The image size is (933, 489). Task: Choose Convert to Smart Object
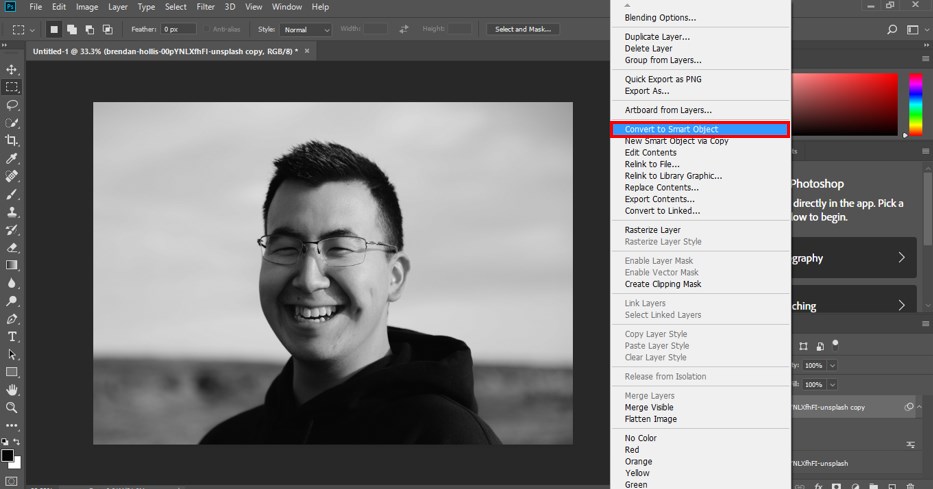(700, 129)
